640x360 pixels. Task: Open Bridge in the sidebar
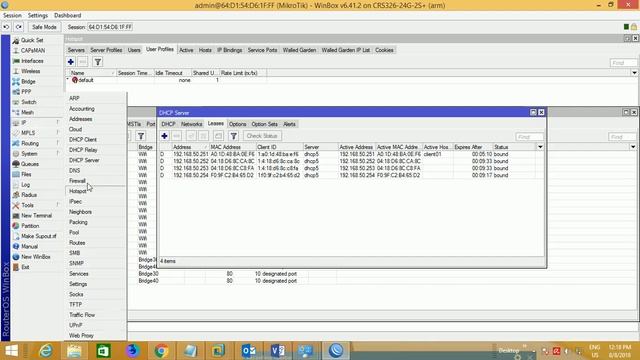[28, 82]
